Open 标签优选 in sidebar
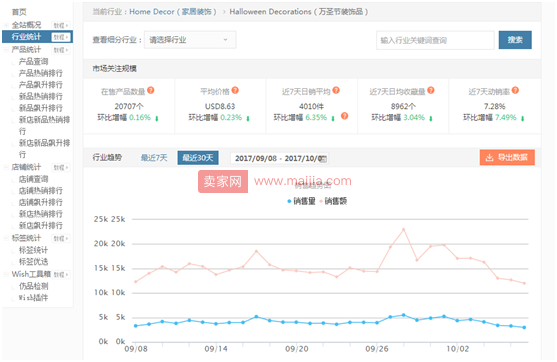The width and height of the screenshot is (557, 362). pyautogui.click(x=33, y=262)
